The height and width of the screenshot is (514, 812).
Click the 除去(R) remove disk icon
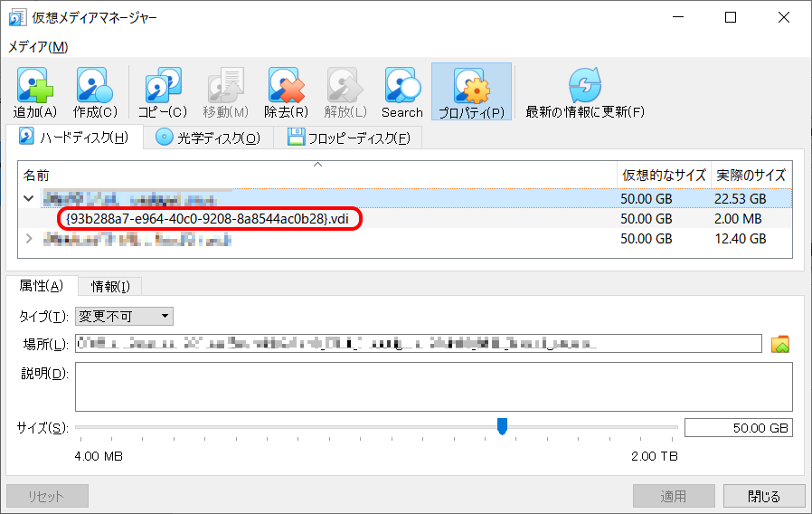coord(286,86)
